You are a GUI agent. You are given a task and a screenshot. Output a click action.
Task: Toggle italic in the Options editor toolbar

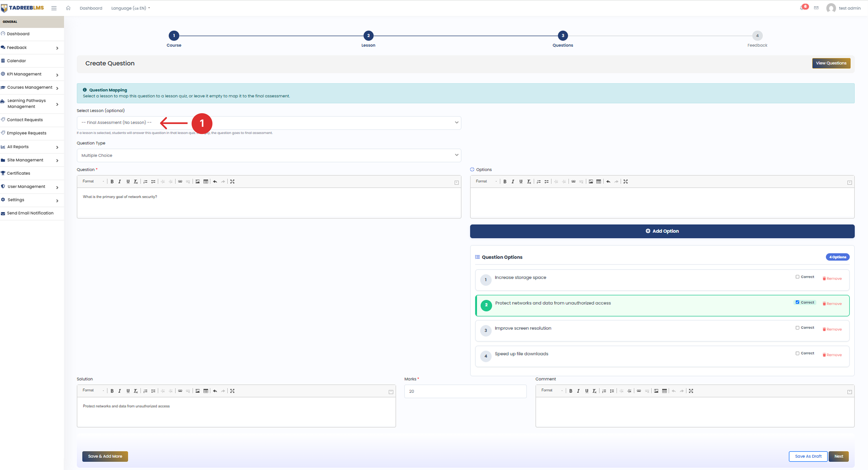pyautogui.click(x=513, y=182)
